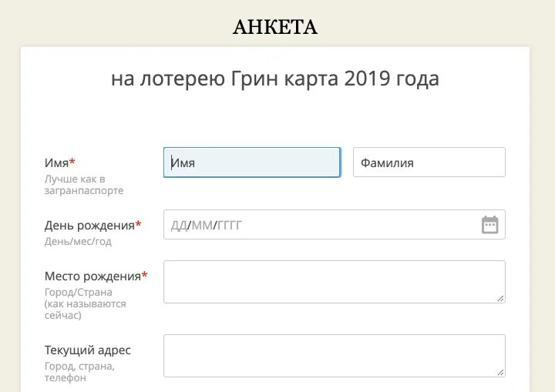555x392 pixels.
Task: Click the День рождения label
Action: (x=89, y=225)
